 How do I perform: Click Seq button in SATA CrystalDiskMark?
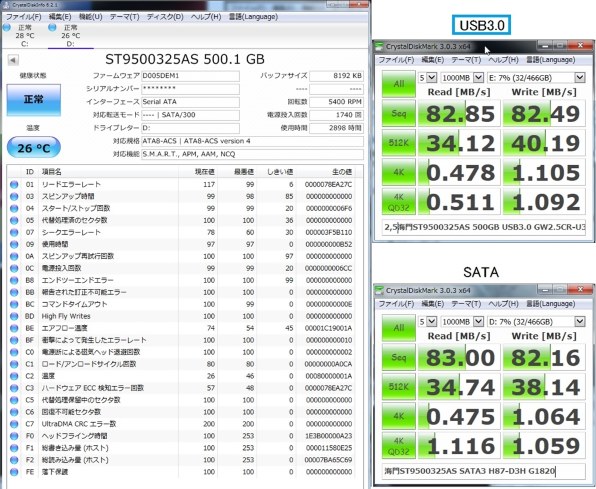398,357
